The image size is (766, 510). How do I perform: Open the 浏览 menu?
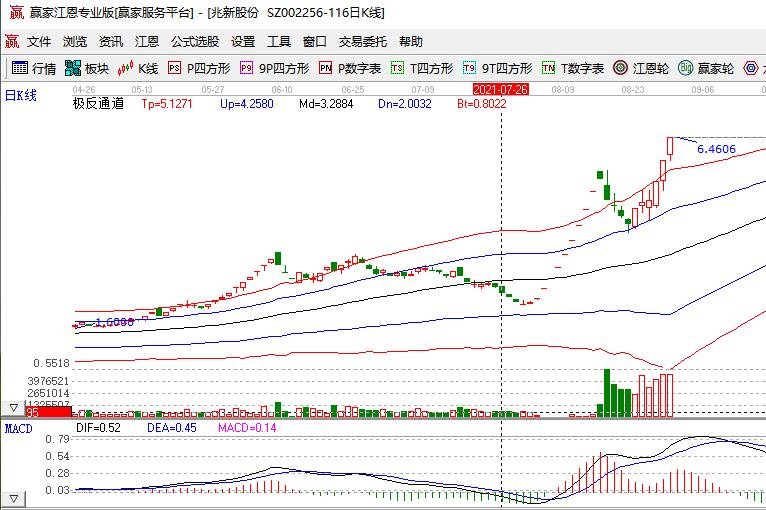pyautogui.click(x=75, y=42)
